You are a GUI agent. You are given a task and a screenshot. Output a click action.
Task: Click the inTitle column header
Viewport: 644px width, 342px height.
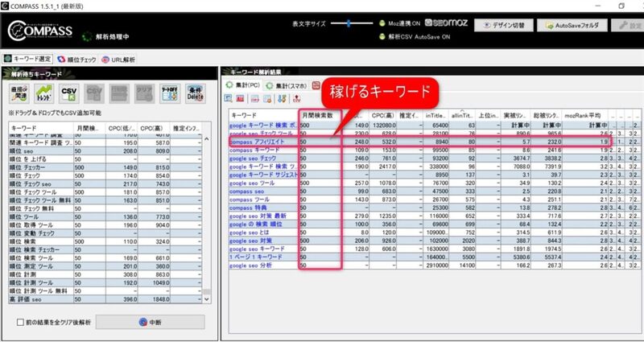[436, 115]
